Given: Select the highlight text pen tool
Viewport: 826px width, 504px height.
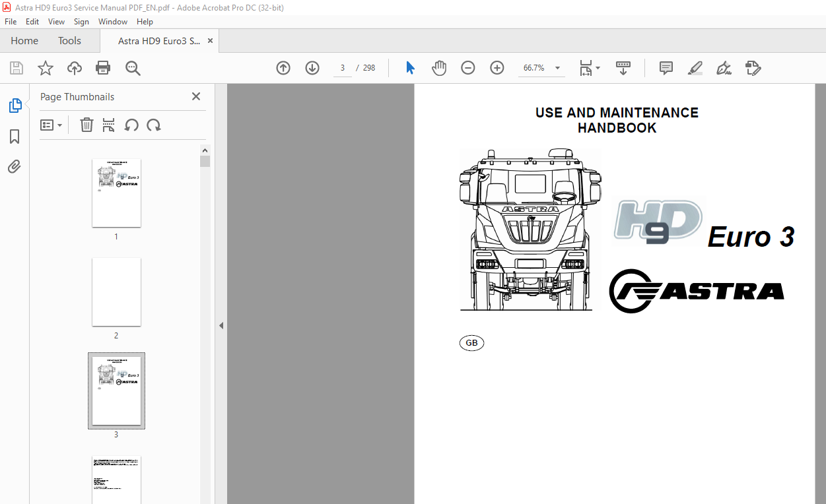Looking at the screenshot, I should coord(695,68).
